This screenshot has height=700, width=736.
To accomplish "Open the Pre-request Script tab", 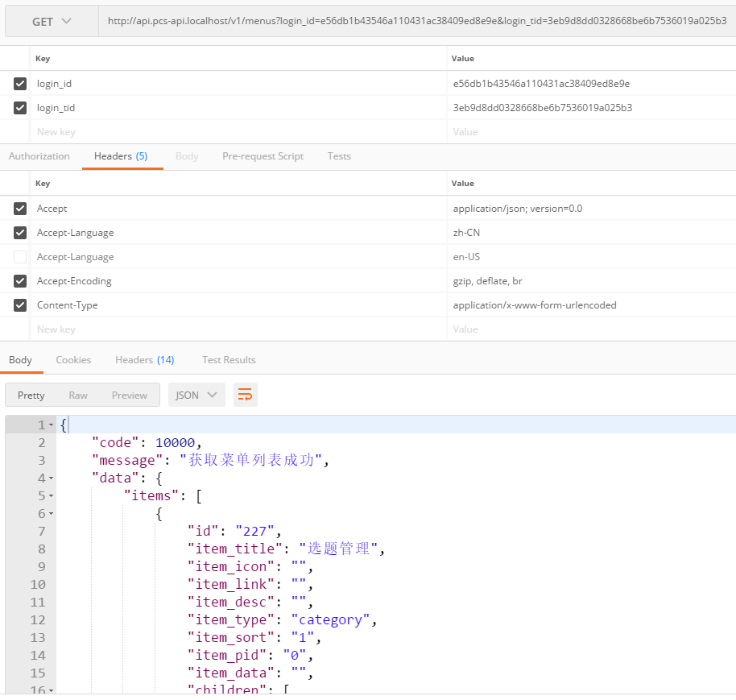I will pyautogui.click(x=263, y=156).
